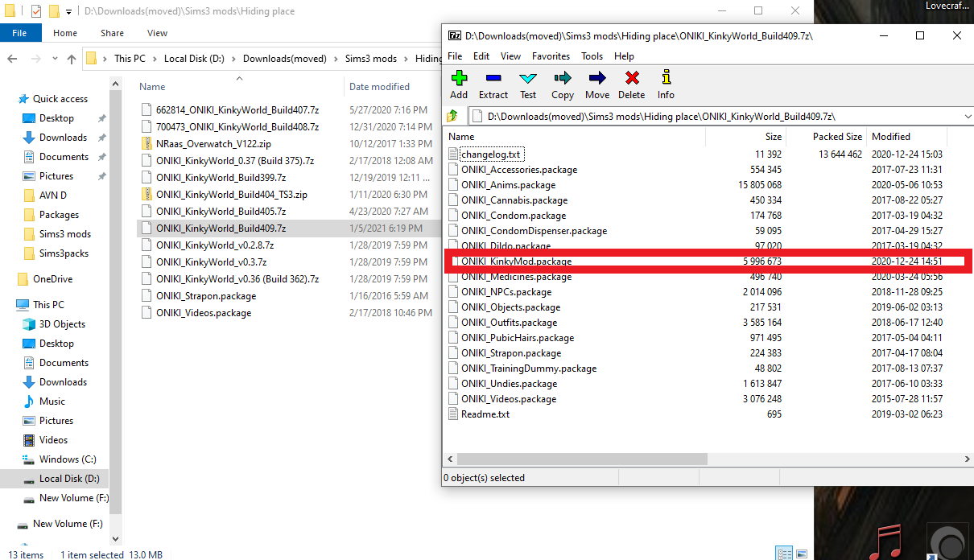Select ONIKI_NPCs.package in archive
The width and height of the screenshot is (974, 560).
[x=506, y=292]
